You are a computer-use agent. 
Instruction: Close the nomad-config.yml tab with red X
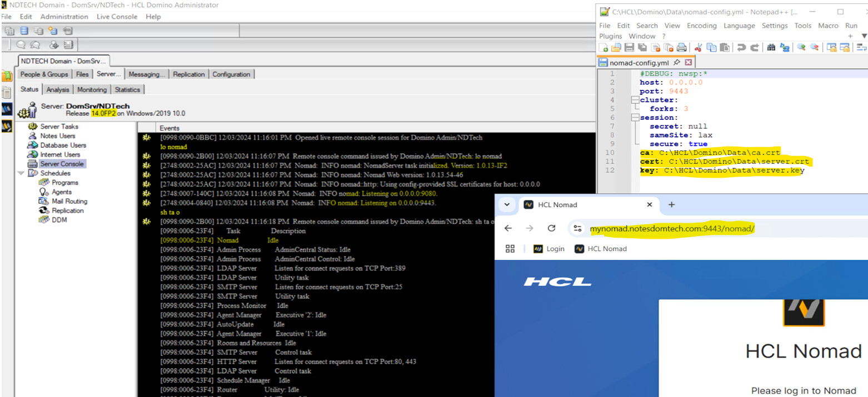689,63
